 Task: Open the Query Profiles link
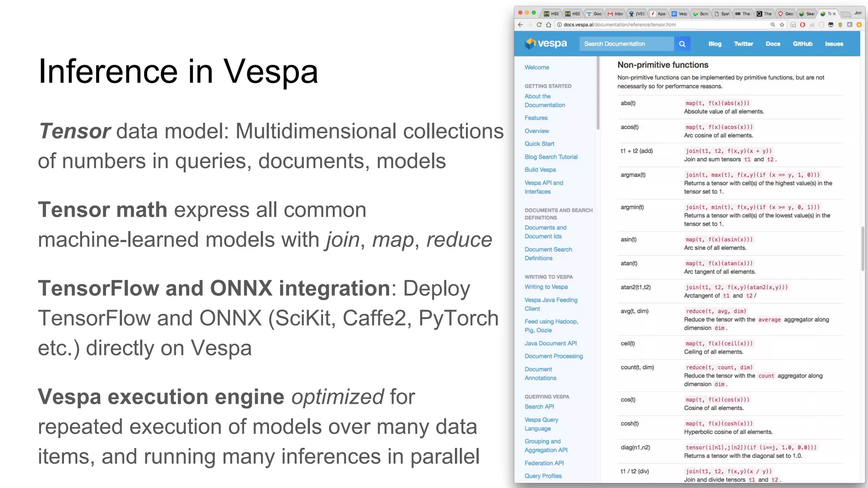(x=543, y=476)
